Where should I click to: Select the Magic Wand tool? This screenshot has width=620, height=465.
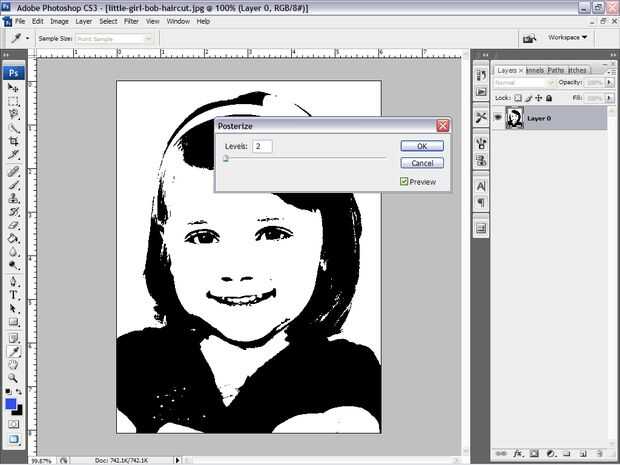13,128
